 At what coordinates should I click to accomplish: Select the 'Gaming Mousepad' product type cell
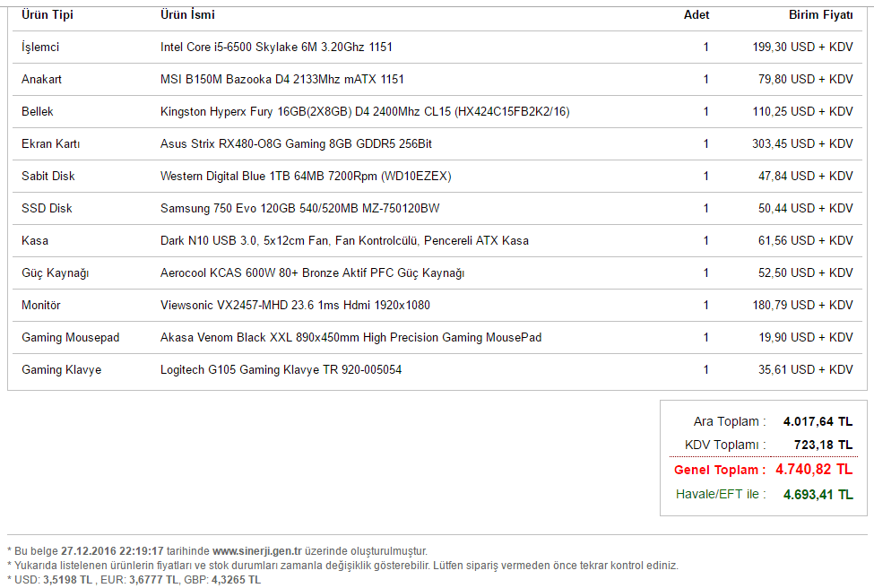(70, 338)
